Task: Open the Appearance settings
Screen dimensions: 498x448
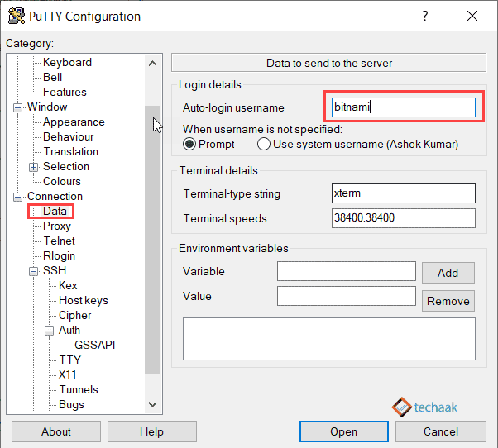Action: [x=74, y=122]
